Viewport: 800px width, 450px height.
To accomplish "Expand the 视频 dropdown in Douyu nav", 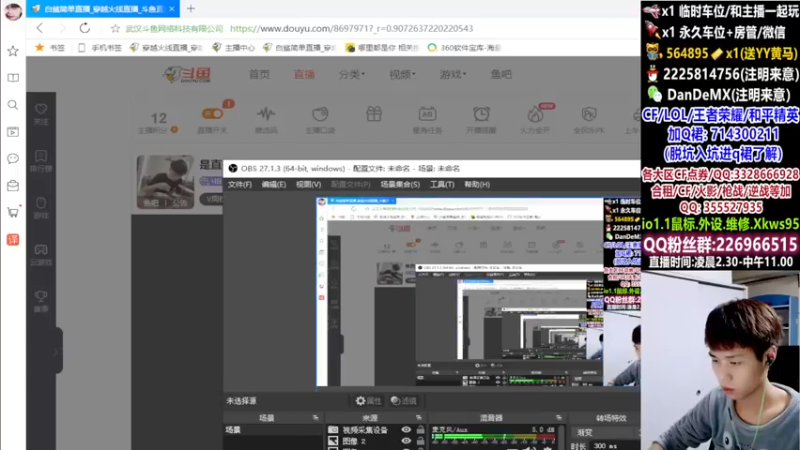I will tap(402, 74).
